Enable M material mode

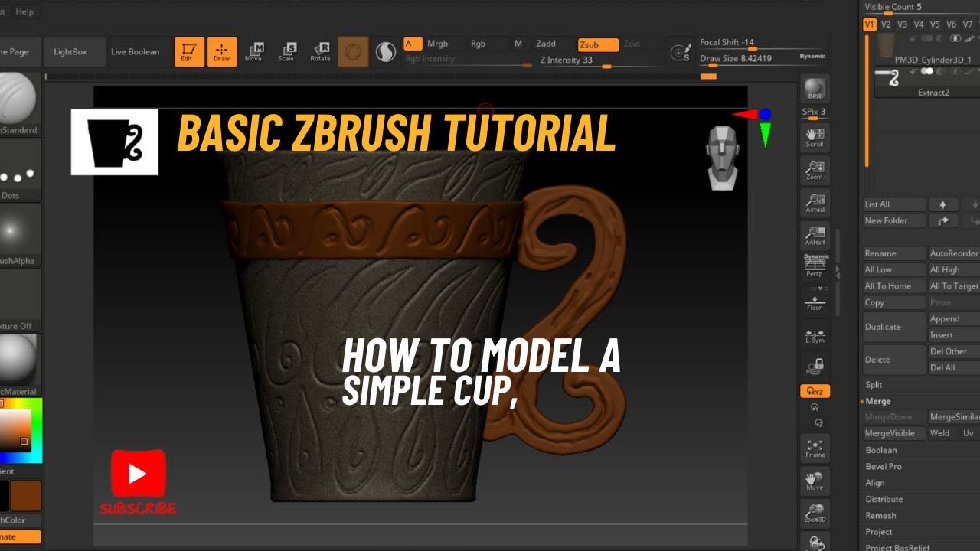(x=518, y=44)
